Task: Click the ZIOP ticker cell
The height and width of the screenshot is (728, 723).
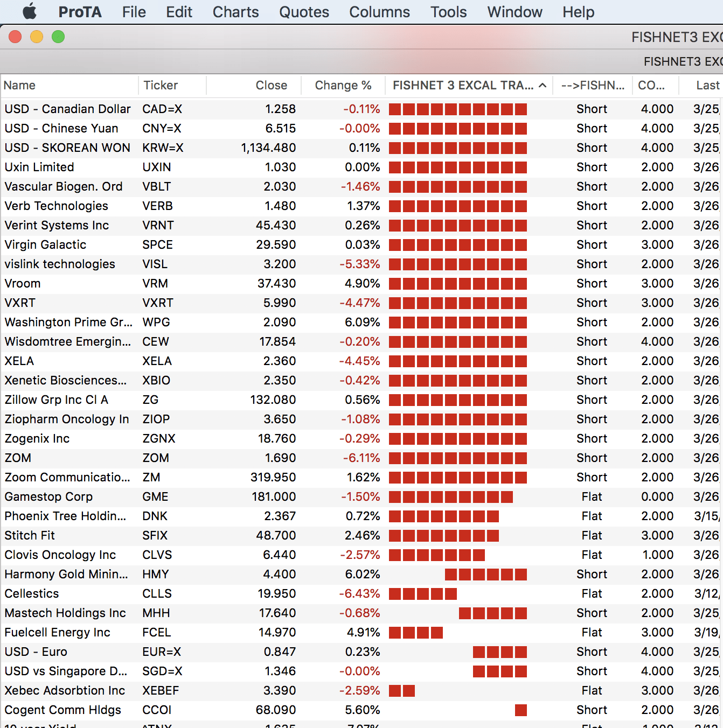Action: tap(156, 419)
